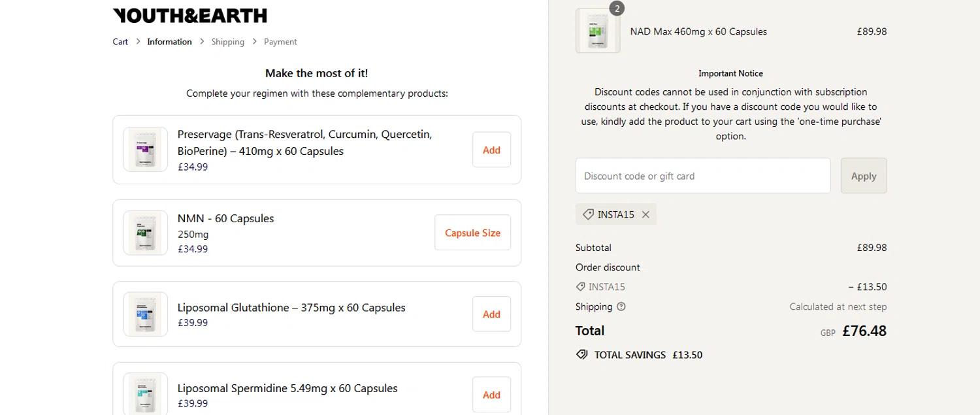Remove the INSTA15 discount code
The height and width of the screenshot is (415, 980).
[x=645, y=214]
